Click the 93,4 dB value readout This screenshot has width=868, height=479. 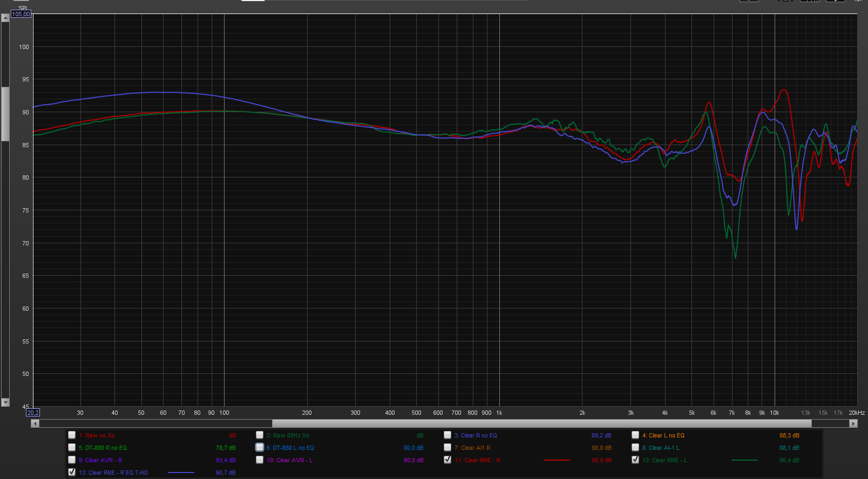coord(226,460)
